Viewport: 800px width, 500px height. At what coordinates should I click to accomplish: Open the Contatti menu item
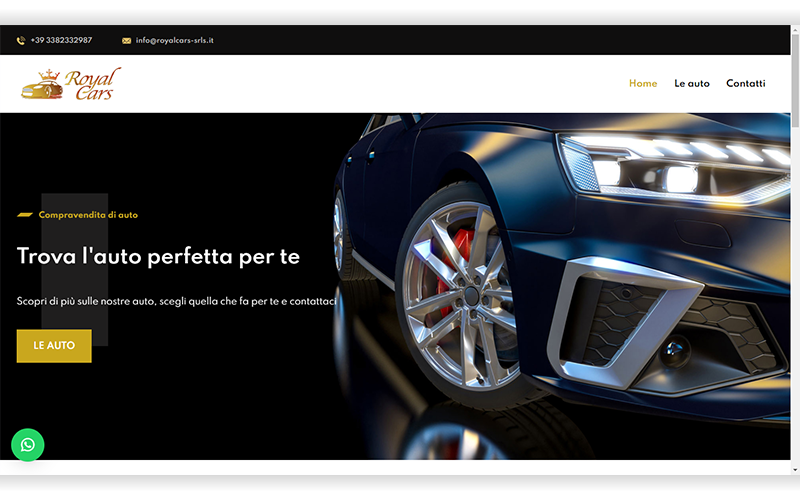pos(745,83)
